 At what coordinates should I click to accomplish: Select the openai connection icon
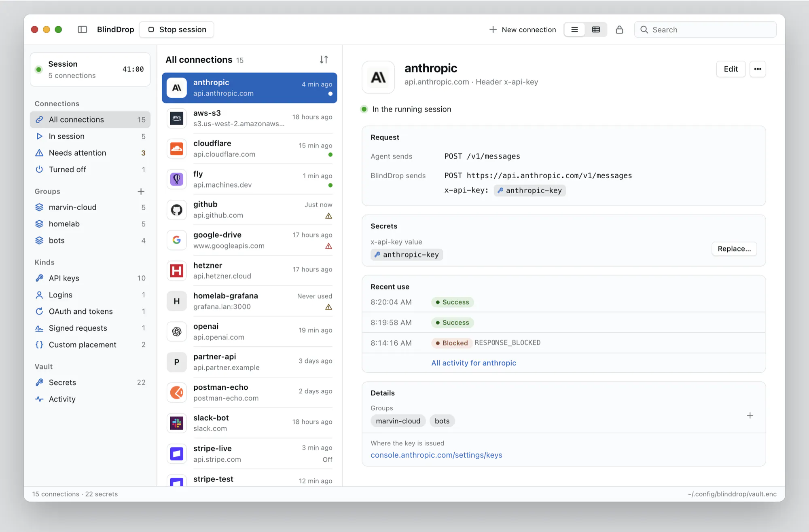177,331
